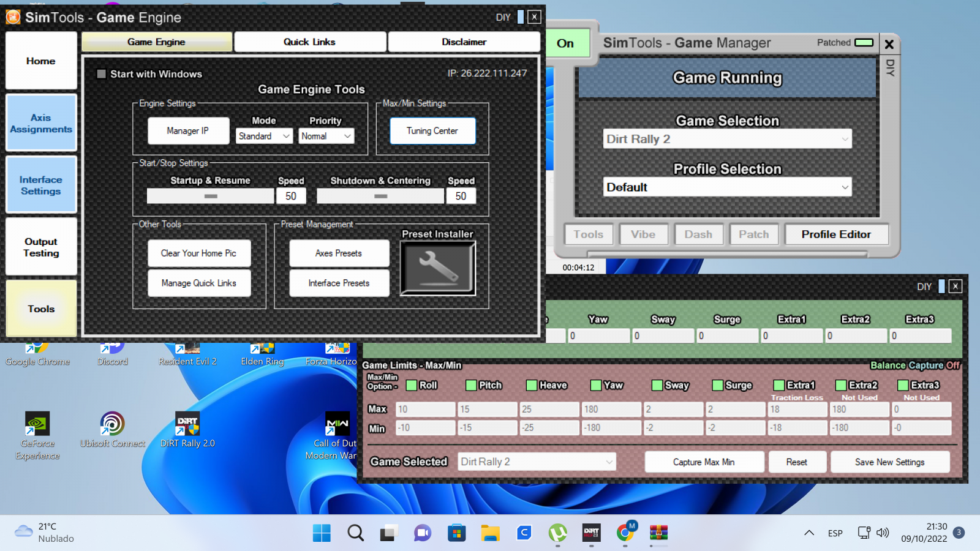Toggle Surge Max/Min option checkbox

(718, 385)
